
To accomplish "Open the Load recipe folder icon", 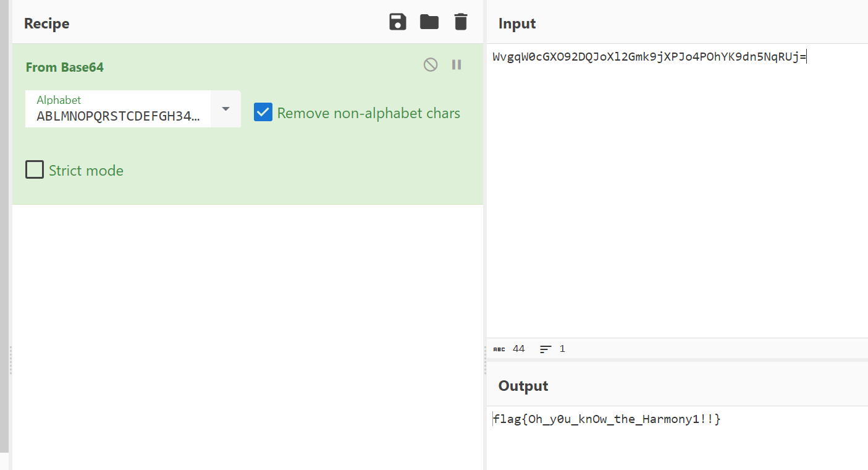I will [x=429, y=22].
